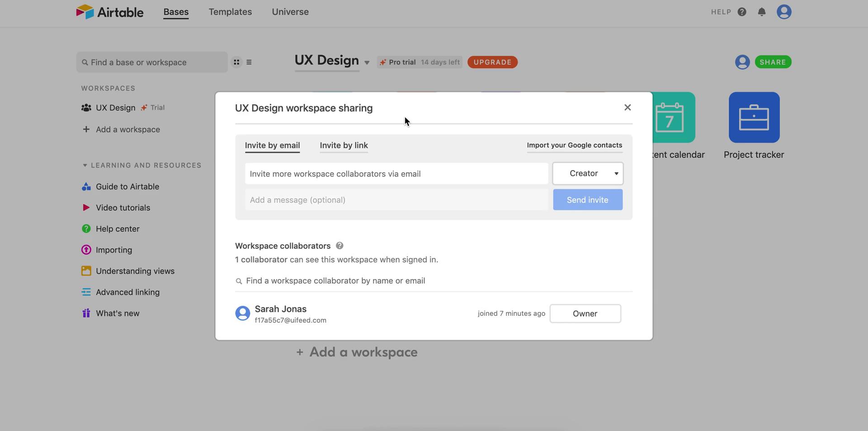Click the Find a workspace collaborator search field
Viewport: 868px width, 431px height.
coord(434,281)
